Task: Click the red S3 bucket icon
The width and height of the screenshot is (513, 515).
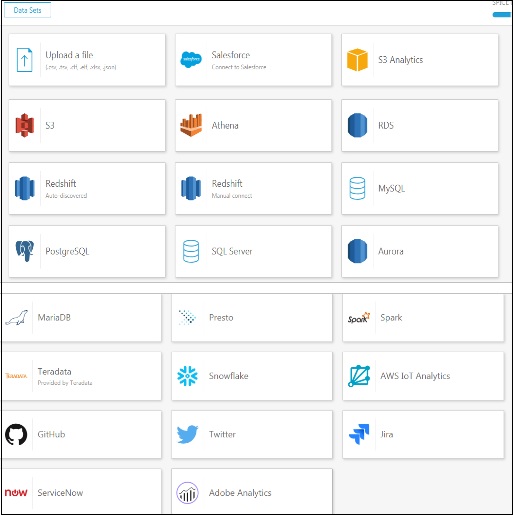Action: 25,125
